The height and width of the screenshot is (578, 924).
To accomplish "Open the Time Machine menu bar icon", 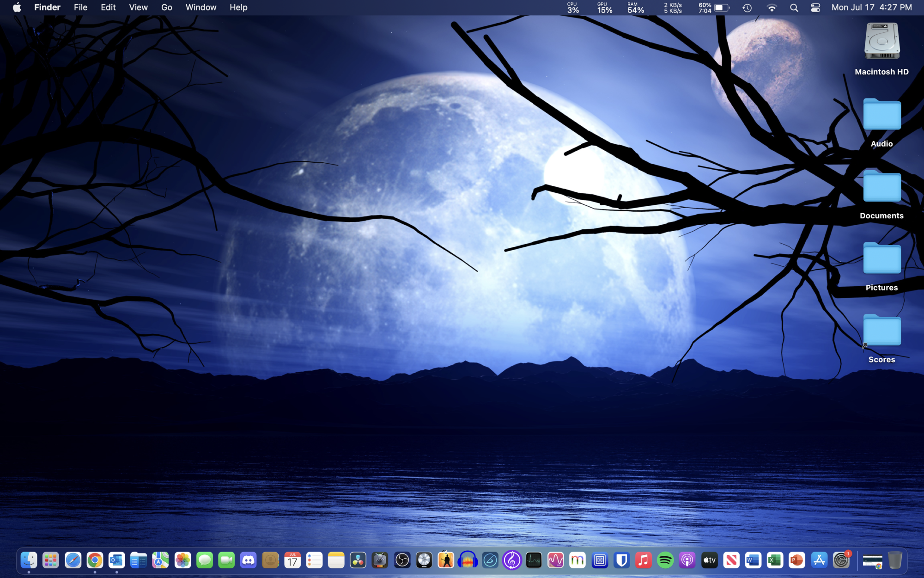I will 747,7.
